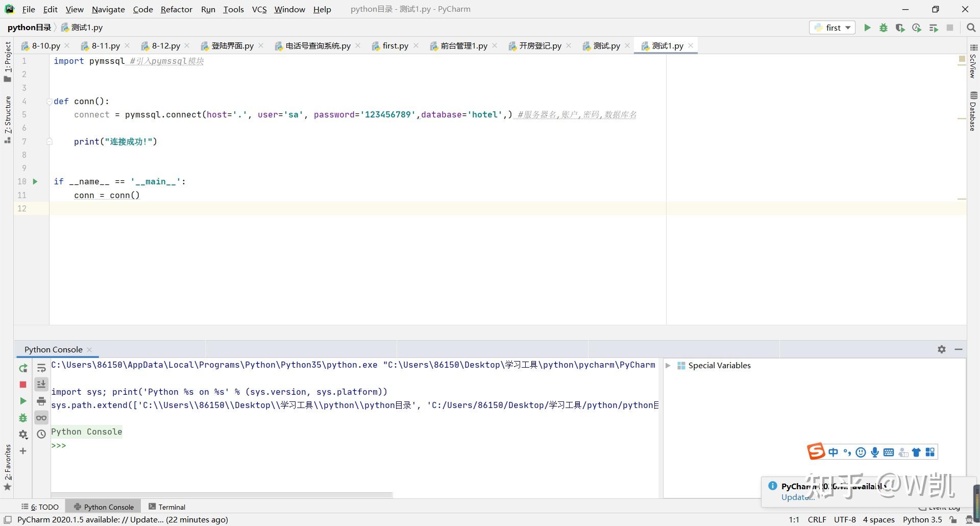Screen dimensions: 980x526
Task: Open the TODO tool window
Action: point(40,507)
